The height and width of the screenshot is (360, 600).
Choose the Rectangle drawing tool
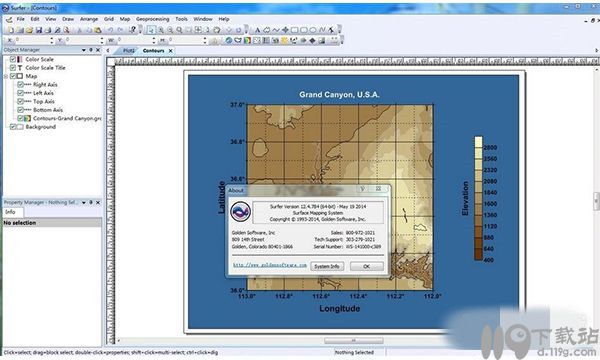pyautogui.click(x=294, y=30)
